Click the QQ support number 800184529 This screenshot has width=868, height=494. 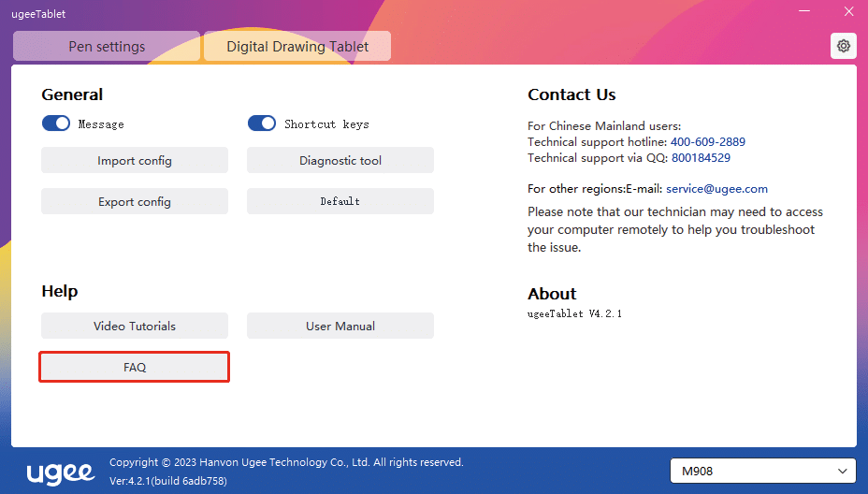pyautogui.click(x=701, y=158)
